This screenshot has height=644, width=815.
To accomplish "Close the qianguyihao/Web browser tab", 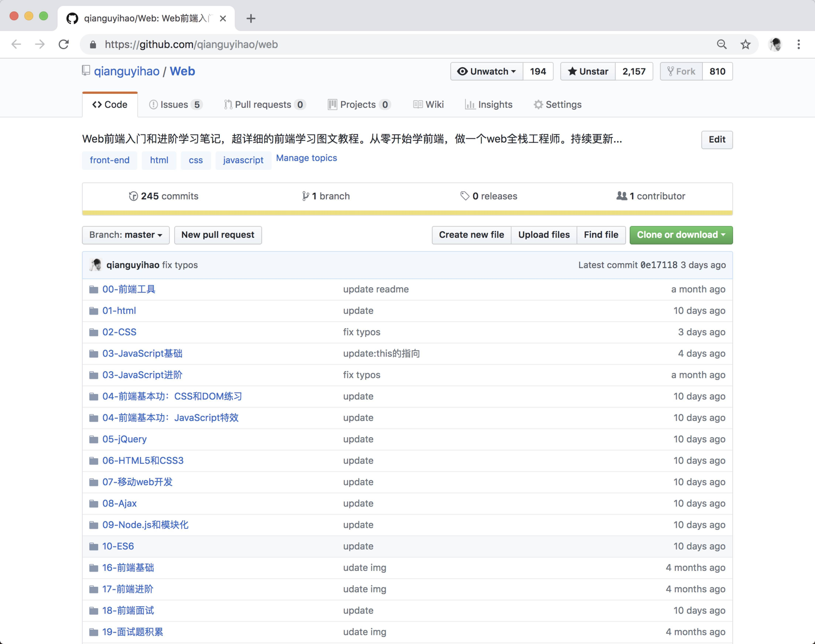I will 223,18.
